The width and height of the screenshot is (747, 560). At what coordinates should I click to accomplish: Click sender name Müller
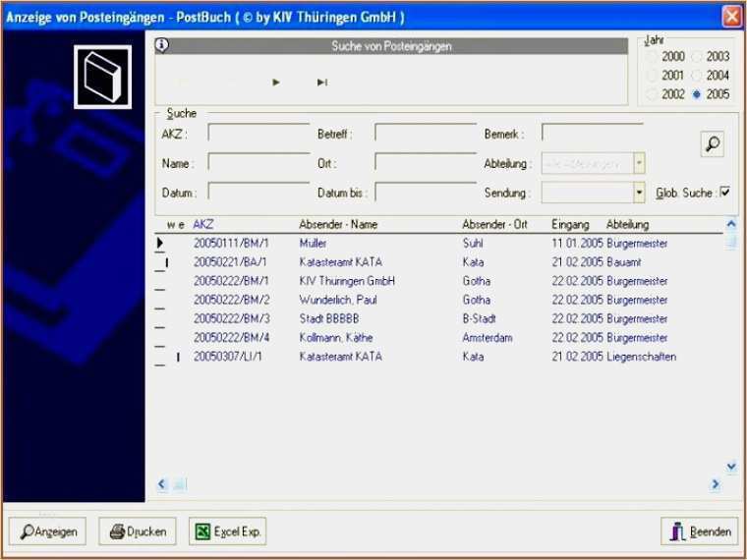click(x=313, y=244)
